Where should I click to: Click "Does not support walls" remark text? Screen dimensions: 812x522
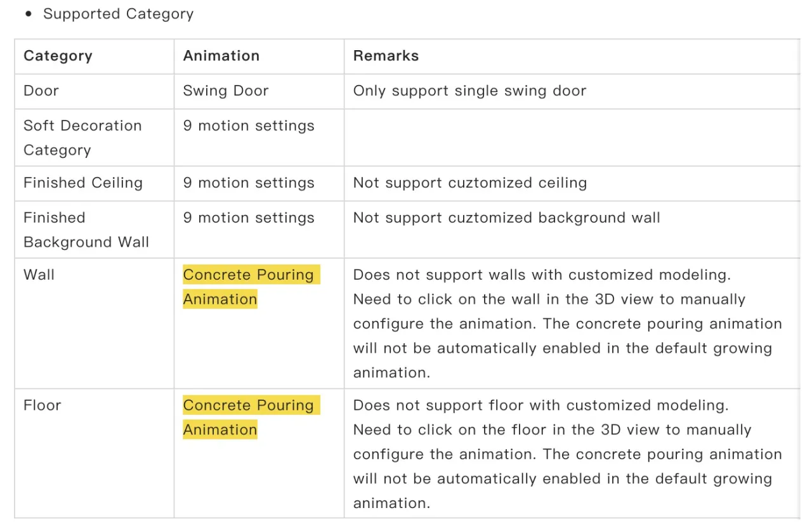click(542, 275)
